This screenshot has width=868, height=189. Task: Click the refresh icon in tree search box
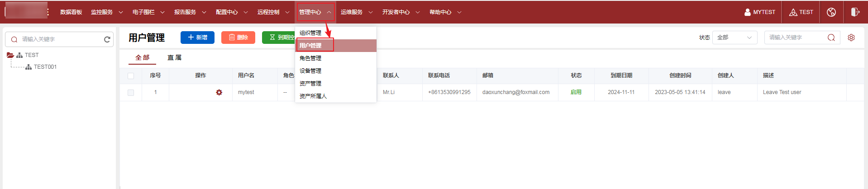[107, 39]
